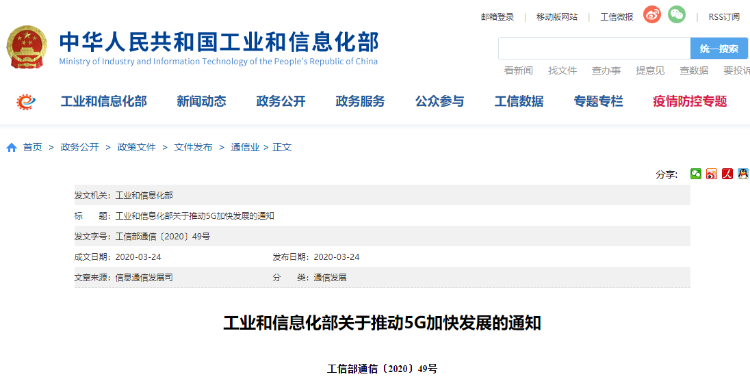Screen dimensions: 750x381
Task: Select 查办事 search shortcut
Action: pos(606,71)
